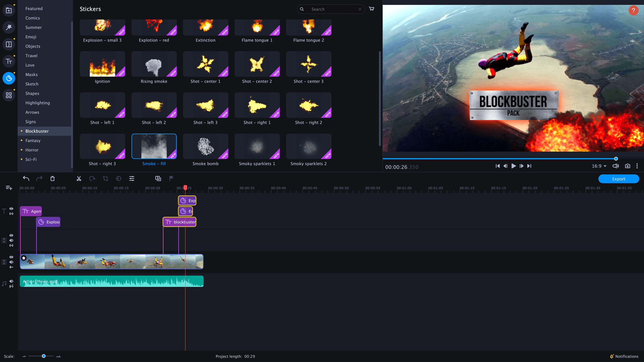Viewport: 644px width, 362px height.
Task: Click the crop tool icon in timeline toolbar
Action: pos(105,178)
